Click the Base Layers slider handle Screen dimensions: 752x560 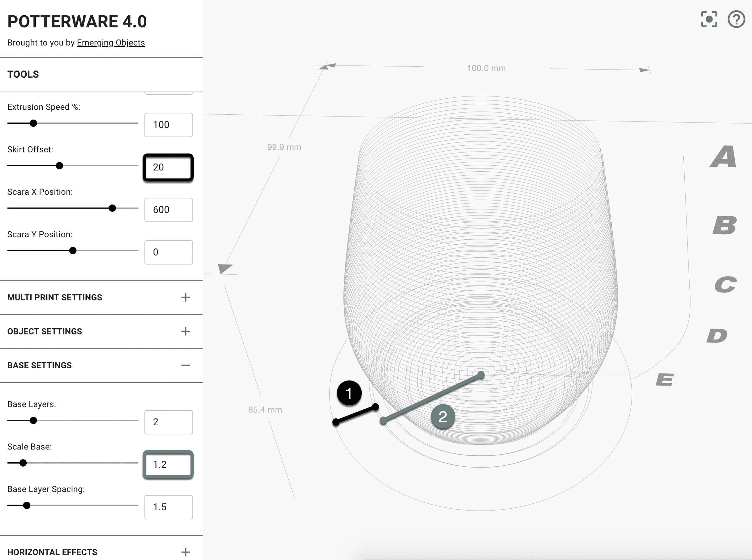pos(33,420)
